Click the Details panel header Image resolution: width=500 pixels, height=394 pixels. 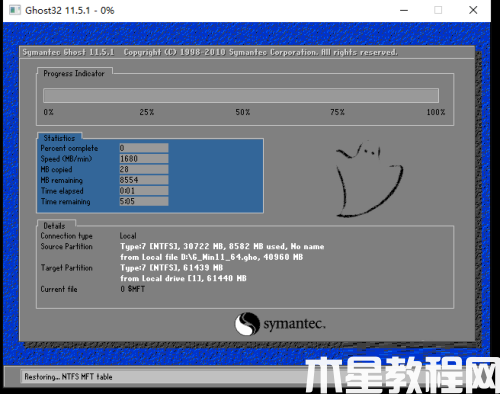(x=54, y=226)
